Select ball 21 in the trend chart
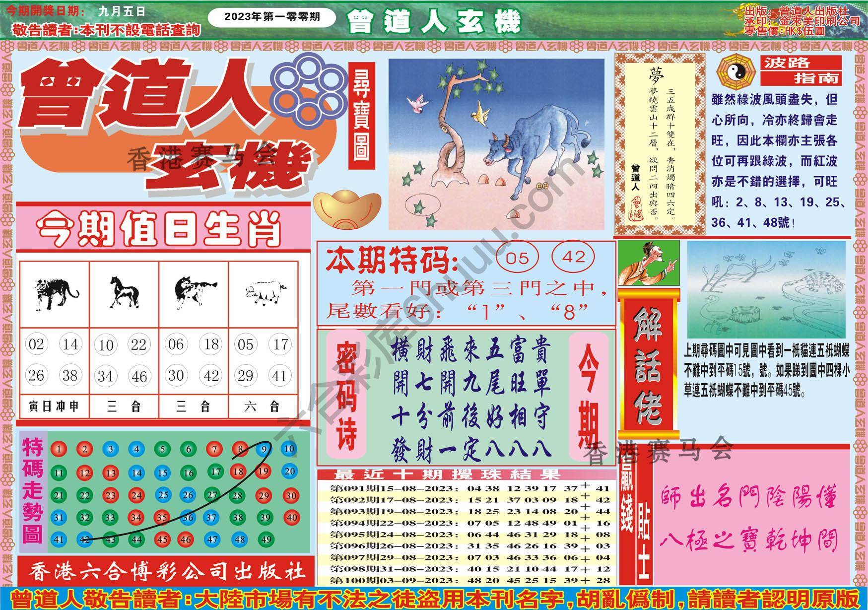 [59, 495]
